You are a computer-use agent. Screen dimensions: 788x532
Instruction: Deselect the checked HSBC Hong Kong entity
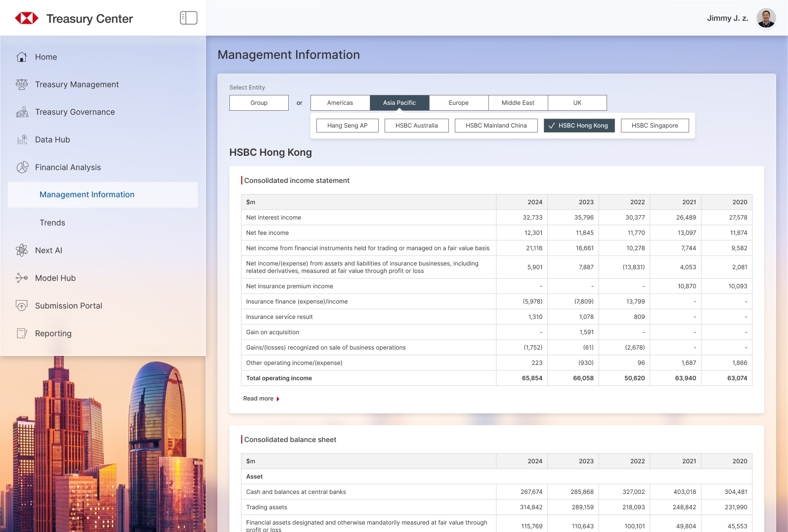pyautogui.click(x=579, y=126)
